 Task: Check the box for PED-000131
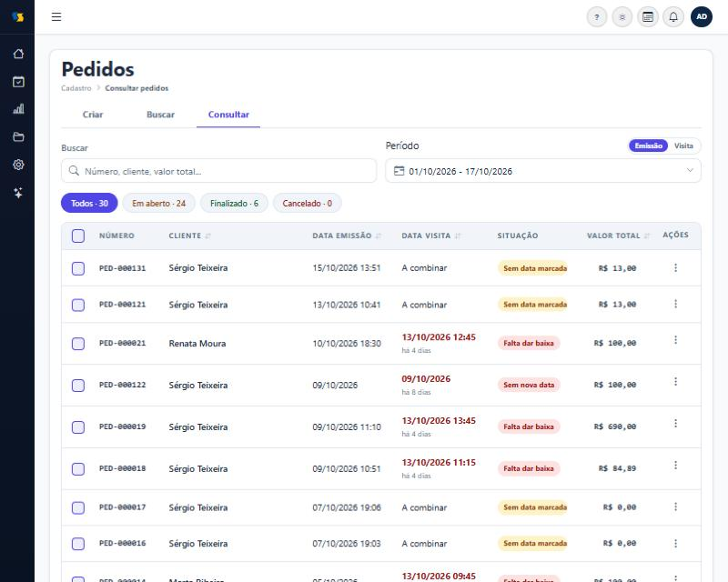[x=78, y=268]
